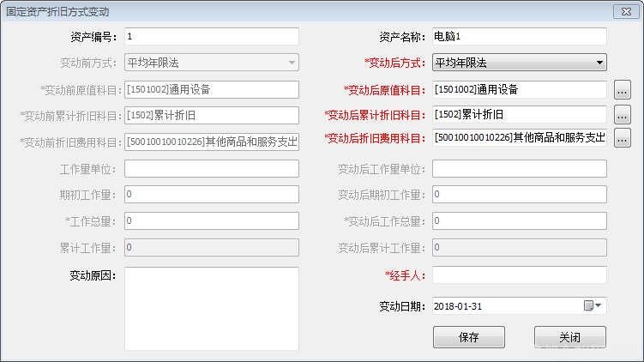Click the 变动后工作总量 field
This screenshot has width=644, height=362.
(x=519, y=221)
